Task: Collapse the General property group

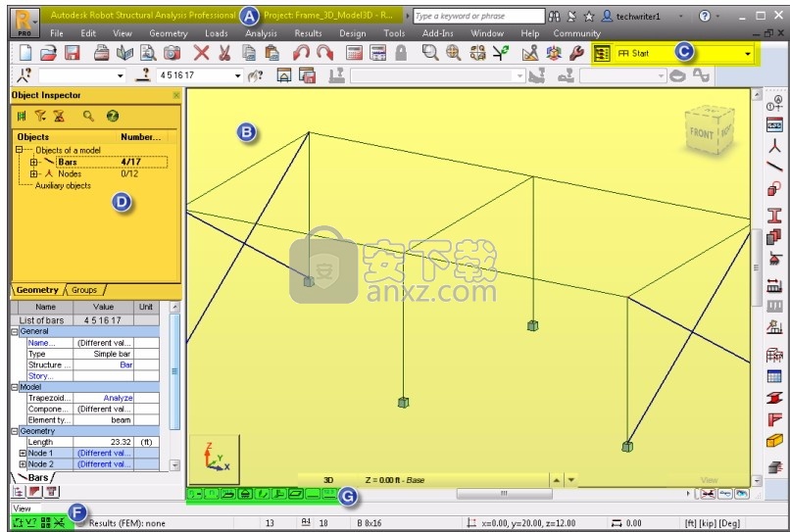Action: pyautogui.click(x=15, y=331)
